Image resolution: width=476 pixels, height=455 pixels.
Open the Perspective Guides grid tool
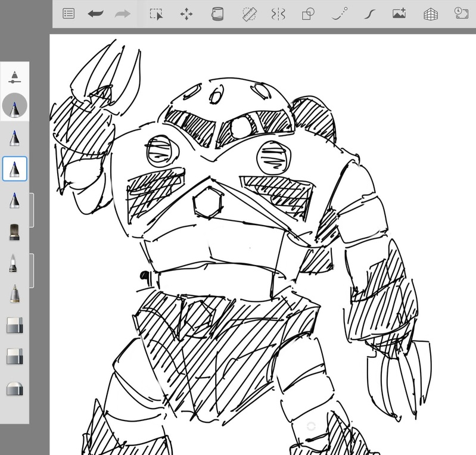(431, 14)
